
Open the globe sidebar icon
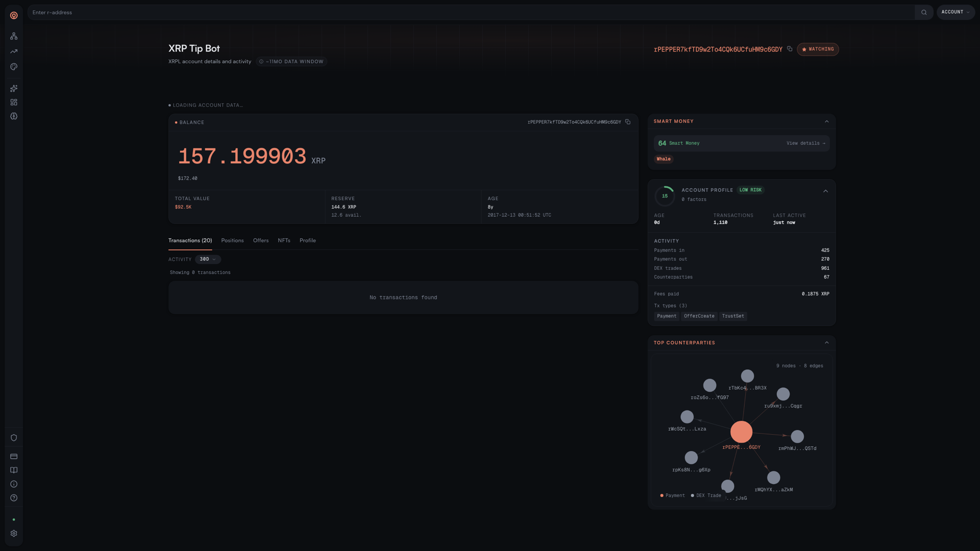tap(14, 116)
